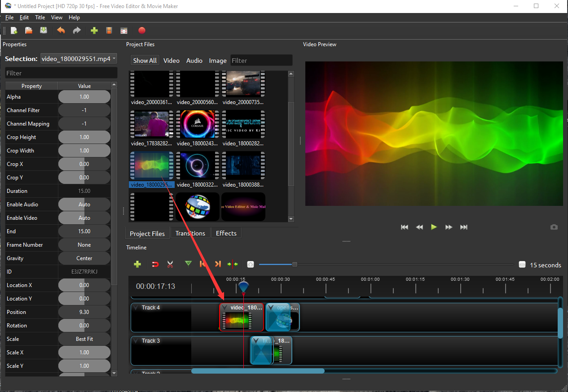Open the Title menu
568x392 pixels.
coord(40,17)
